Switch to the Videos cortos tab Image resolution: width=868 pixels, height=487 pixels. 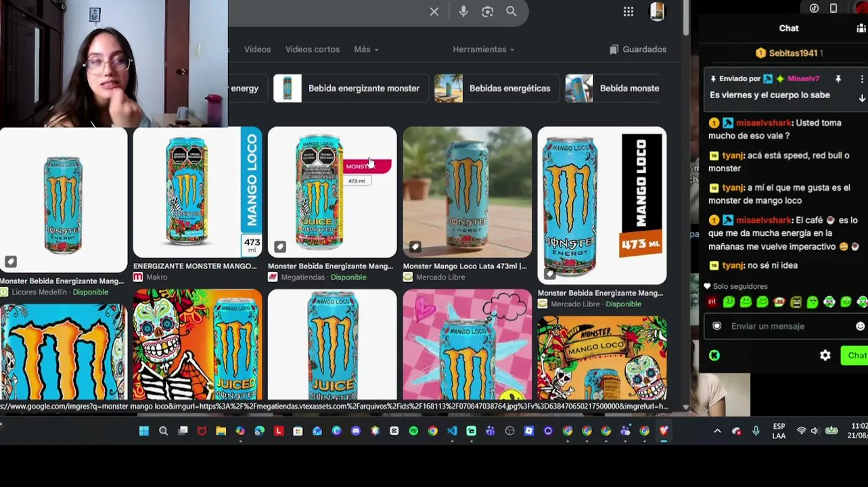[x=313, y=49]
